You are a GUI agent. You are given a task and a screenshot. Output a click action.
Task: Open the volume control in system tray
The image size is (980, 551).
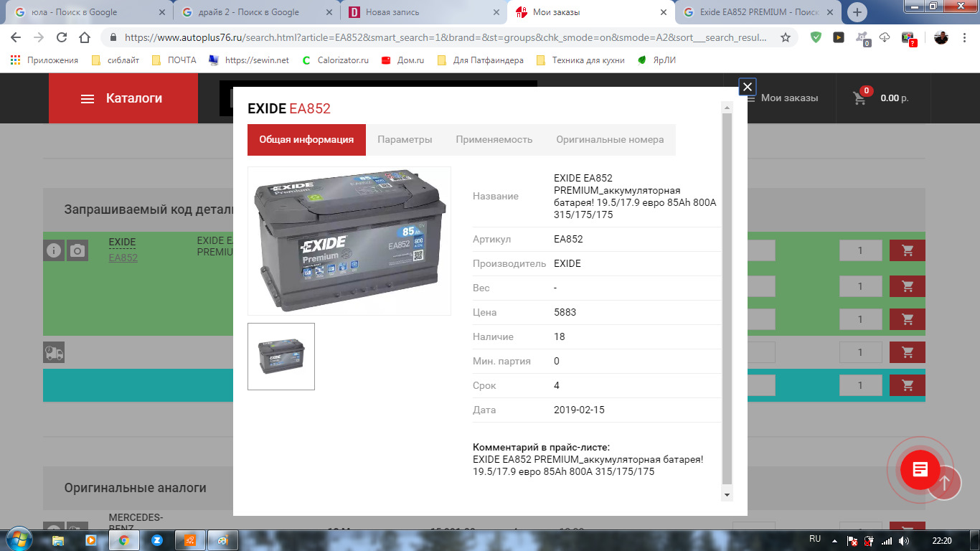904,540
